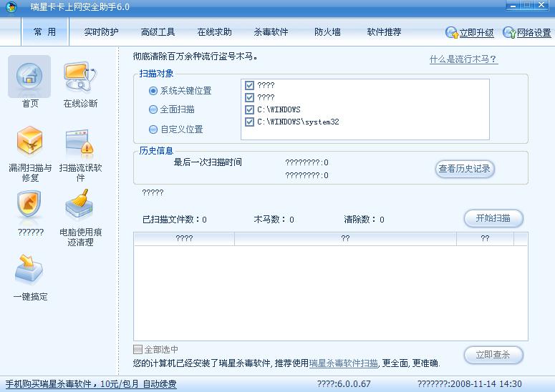Image resolution: width=555 pixels, height=392 pixels.
Task: Open 在线诊断 online diagnosis icon
Action: (80, 77)
